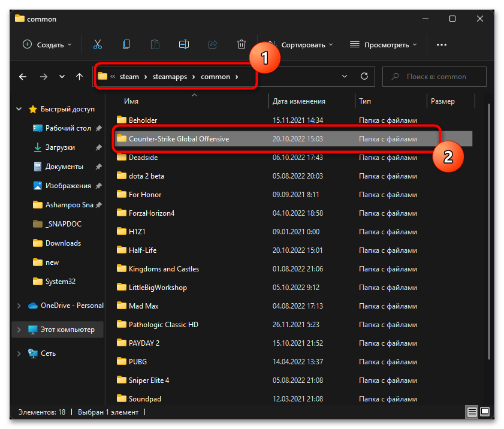This screenshot has width=504, height=429.
Task: Click the OneDrive cloud icon
Action: coord(33,306)
